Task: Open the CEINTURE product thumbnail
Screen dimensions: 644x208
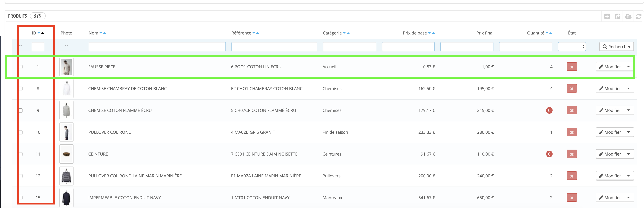Action: 66,154
